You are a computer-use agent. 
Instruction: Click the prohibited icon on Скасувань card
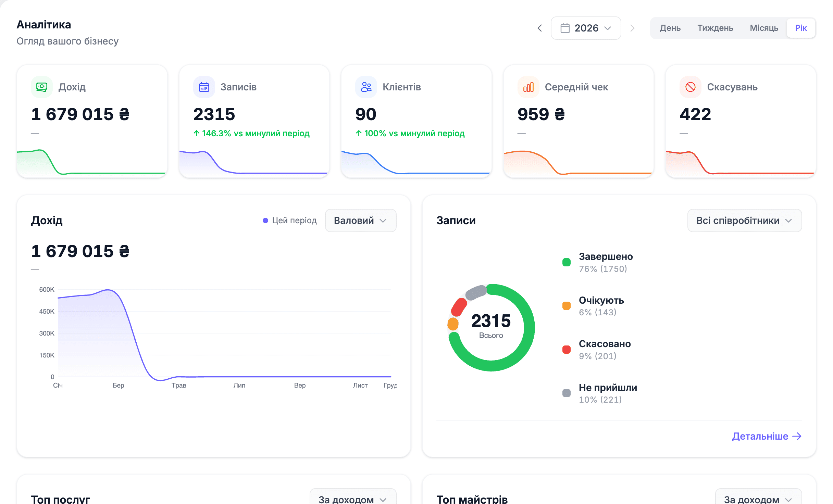tap(691, 87)
